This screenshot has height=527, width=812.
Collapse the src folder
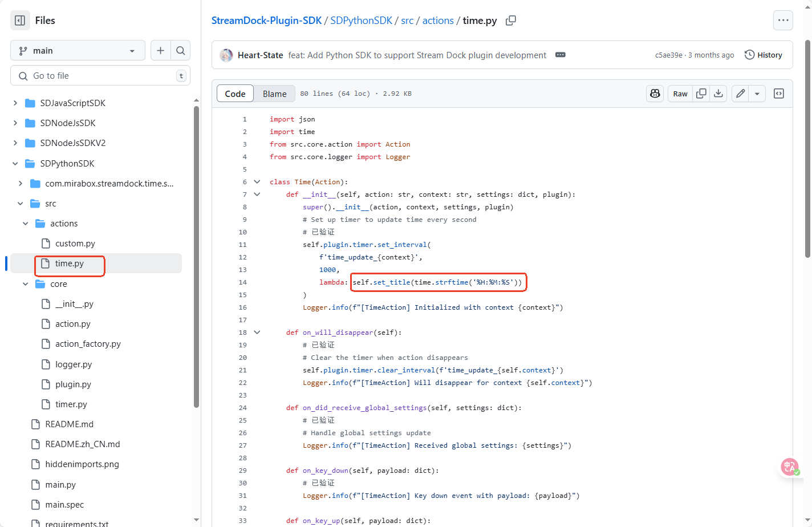21,204
